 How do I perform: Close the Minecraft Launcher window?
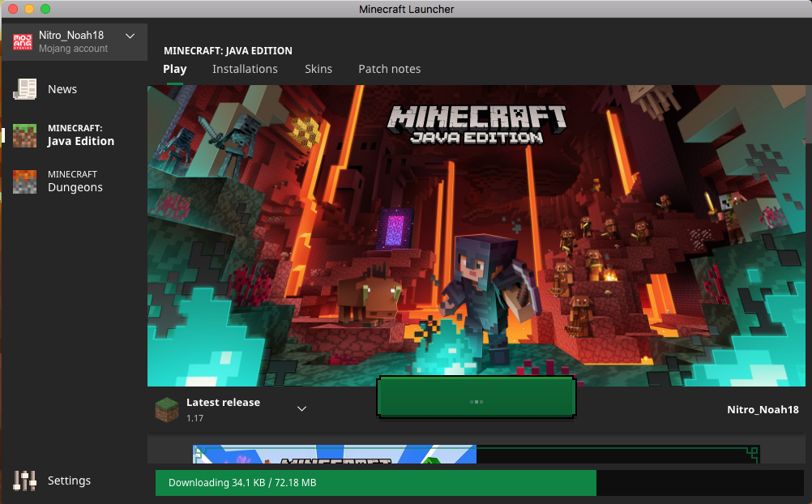(x=12, y=9)
